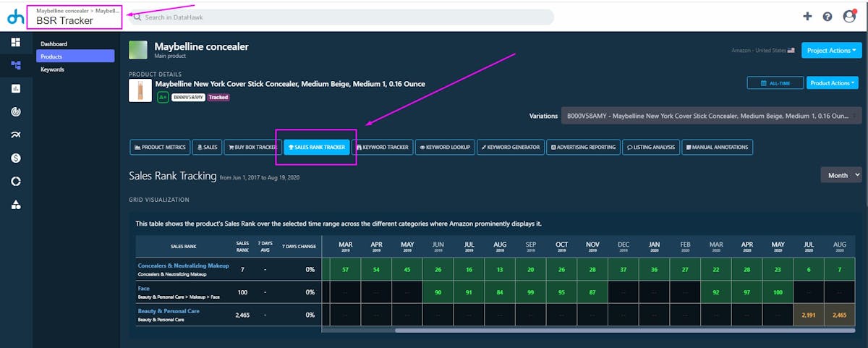
Task: Click the MAR 2019 month column header
Action: point(345,246)
